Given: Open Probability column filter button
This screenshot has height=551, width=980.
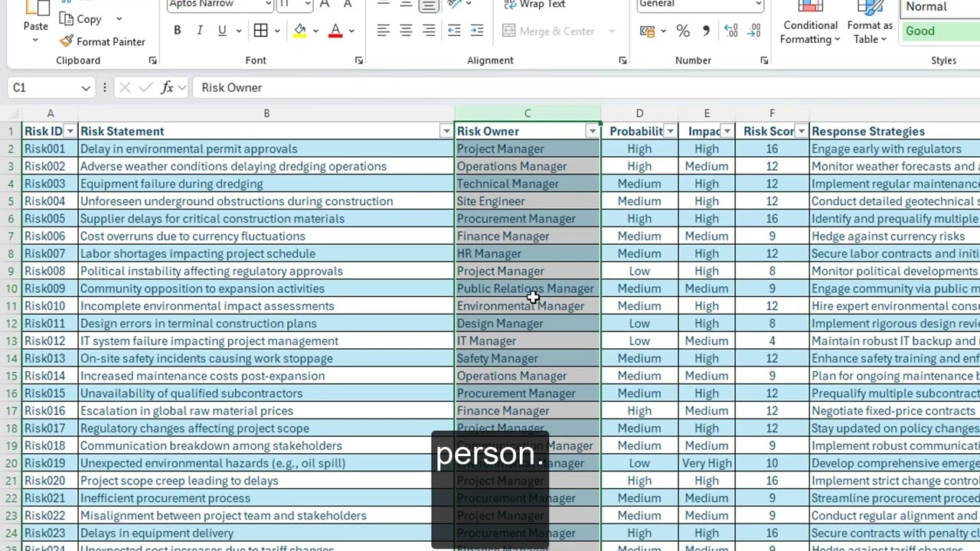Looking at the screenshot, I should click(x=670, y=132).
